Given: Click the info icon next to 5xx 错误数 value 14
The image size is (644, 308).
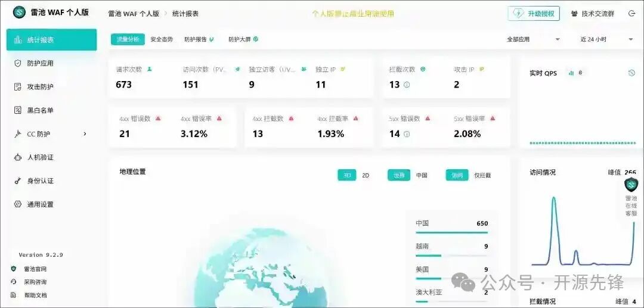Looking at the screenshot, I should pos(407,135).
